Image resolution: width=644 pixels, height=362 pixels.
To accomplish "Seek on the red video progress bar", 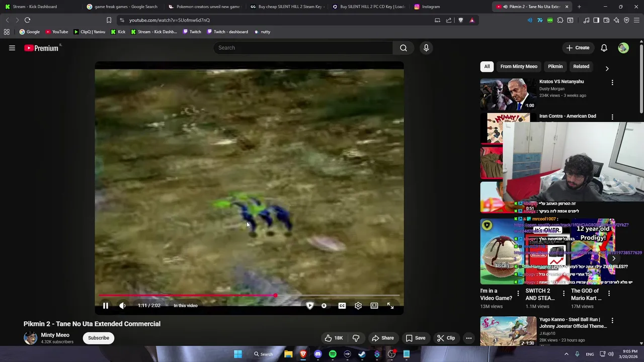I will tap(249, 296).
